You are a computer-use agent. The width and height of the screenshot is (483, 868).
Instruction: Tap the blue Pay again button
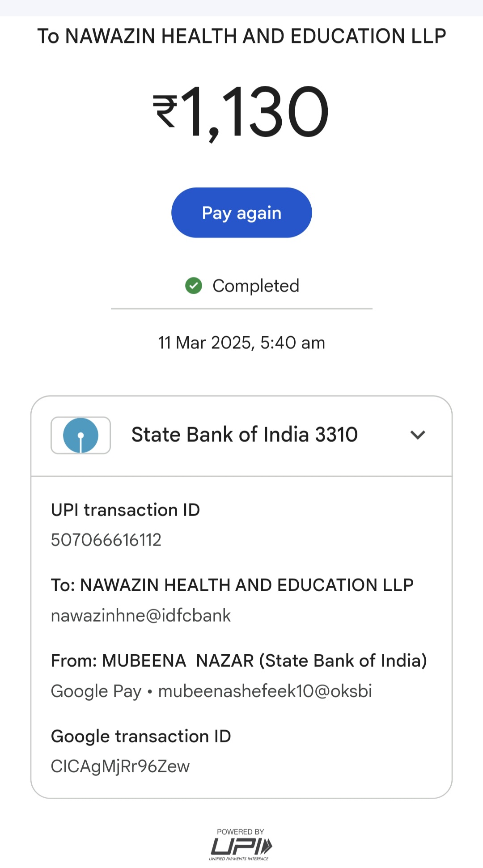click(x=241, y=213)
